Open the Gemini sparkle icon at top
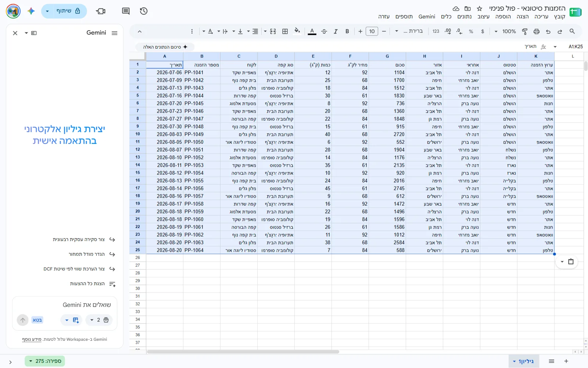 click(x=31, y=11)
